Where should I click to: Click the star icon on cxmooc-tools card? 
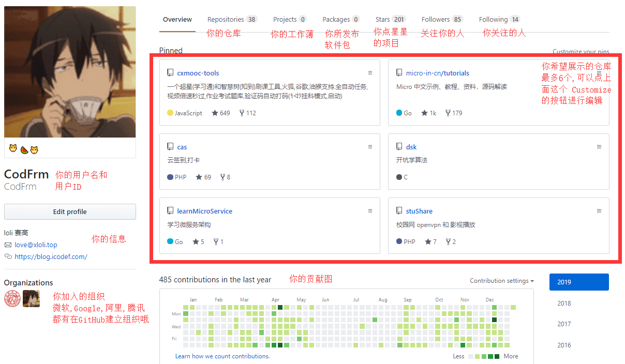coord(215,113)
